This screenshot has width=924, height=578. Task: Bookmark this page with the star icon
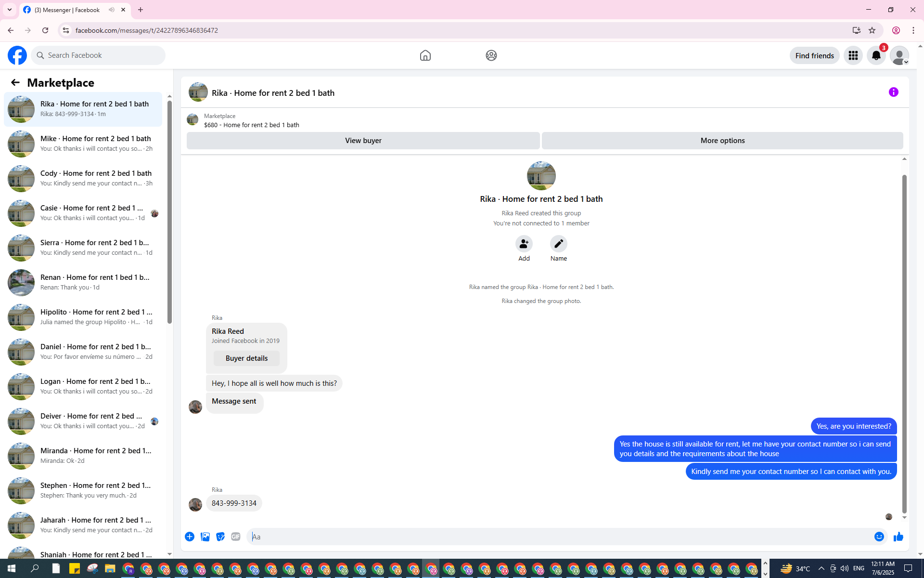coord(872,30)
